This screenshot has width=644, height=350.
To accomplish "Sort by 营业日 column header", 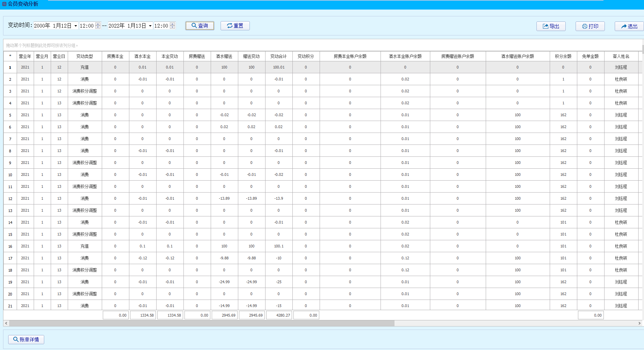I will [x=59, y=56].
